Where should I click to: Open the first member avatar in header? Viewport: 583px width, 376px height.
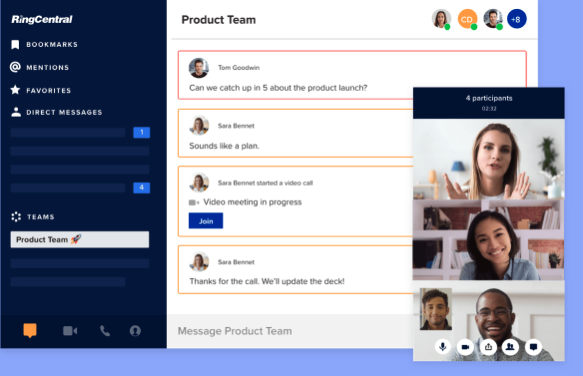tap(441, 19)
